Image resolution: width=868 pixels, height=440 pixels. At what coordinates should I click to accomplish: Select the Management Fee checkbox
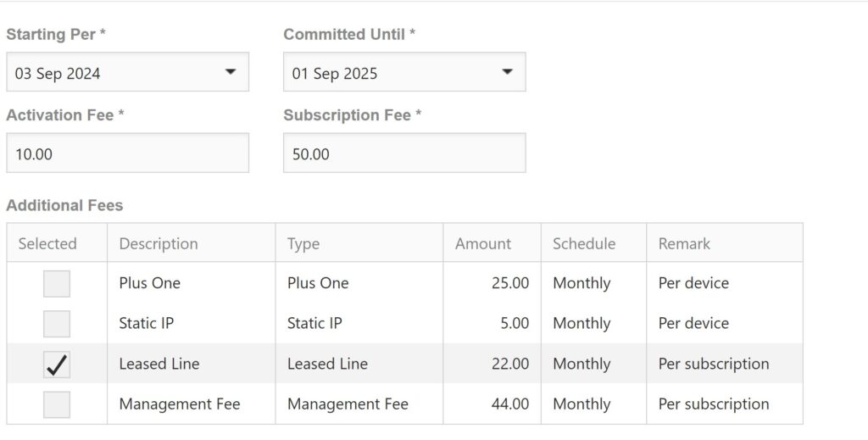pyautogui.click(x=57, y=404)
